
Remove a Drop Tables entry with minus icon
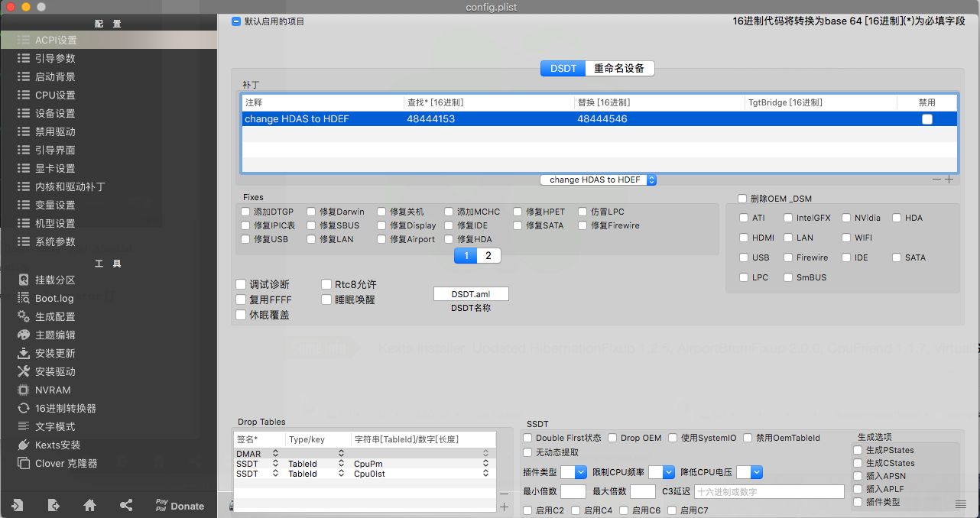pos(504,495)
